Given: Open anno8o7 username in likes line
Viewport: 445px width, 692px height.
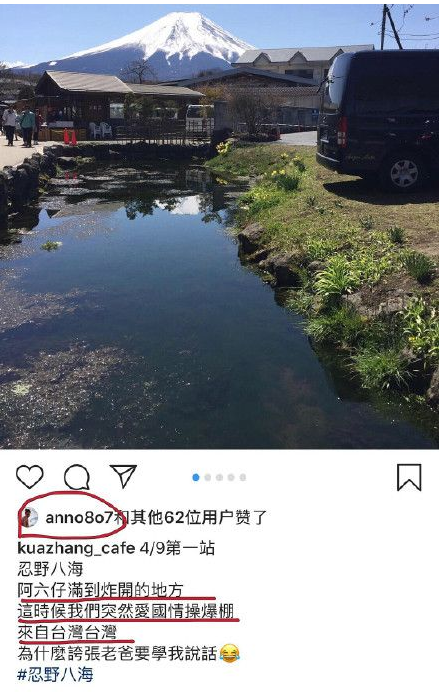Looking at the screenshot, I should [81, 517].
